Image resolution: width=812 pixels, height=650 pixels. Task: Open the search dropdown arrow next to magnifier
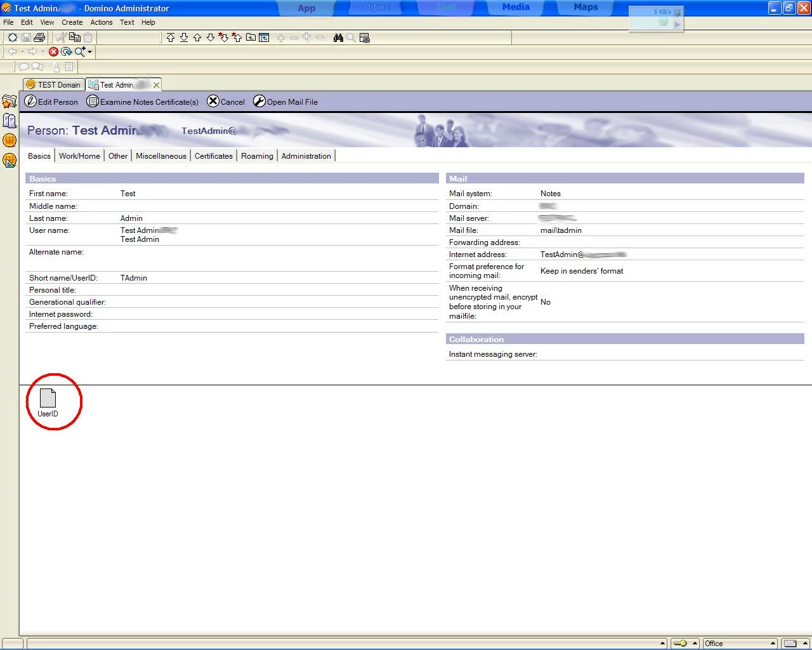(90, 52)
